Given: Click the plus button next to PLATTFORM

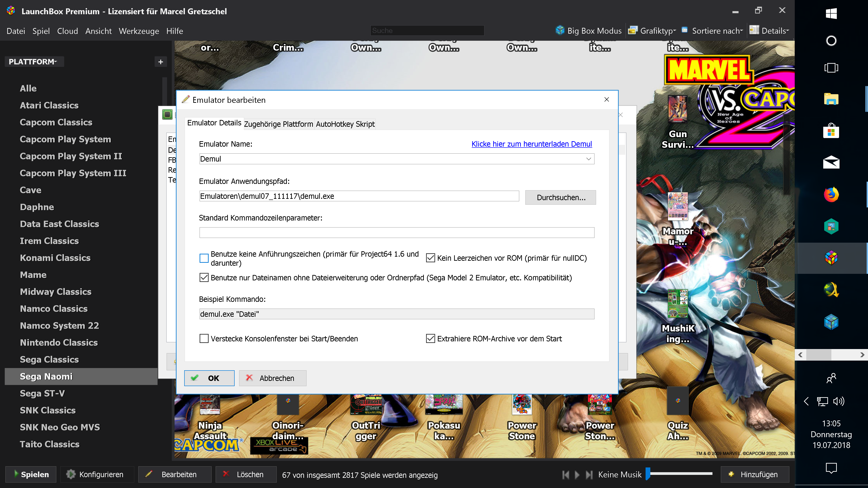Looking at the screenshot, I should click(x=161, y=62).
